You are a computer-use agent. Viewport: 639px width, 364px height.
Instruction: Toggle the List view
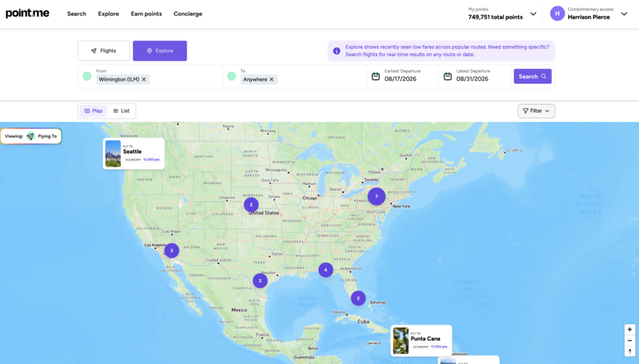(x=121, y=111)
